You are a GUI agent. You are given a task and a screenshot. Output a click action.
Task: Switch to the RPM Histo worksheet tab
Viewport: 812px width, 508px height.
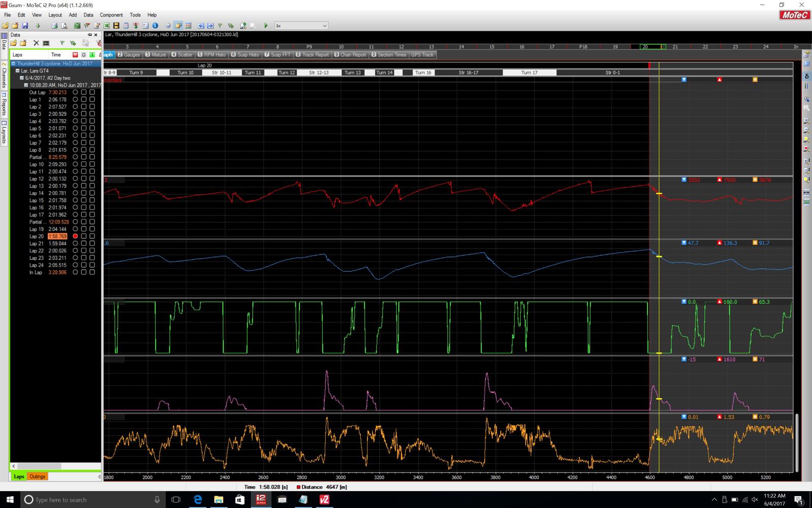(x=212, y=55)
